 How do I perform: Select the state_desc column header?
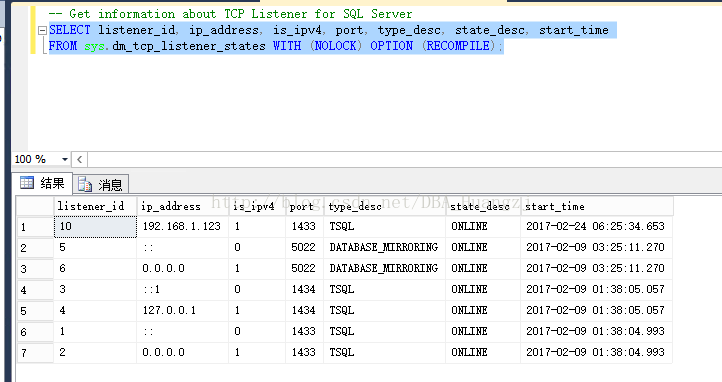tap(483, 206)
